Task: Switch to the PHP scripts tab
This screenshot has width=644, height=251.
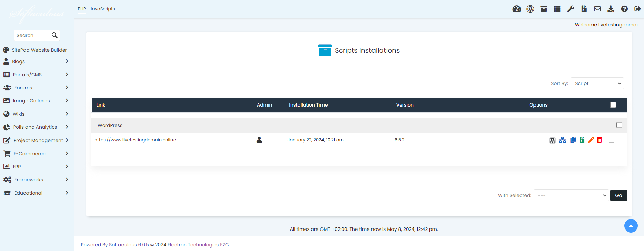Action: [x=82, y=9]
